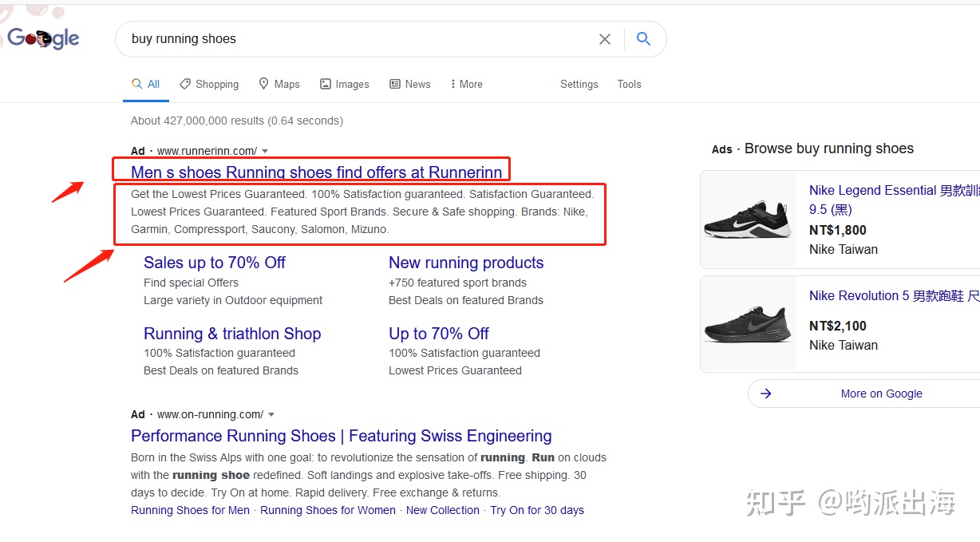Click the Nike Legend Essential shoe thumbnail
The height and width of the screenshot is (542, 980).
tap(749, 220)
